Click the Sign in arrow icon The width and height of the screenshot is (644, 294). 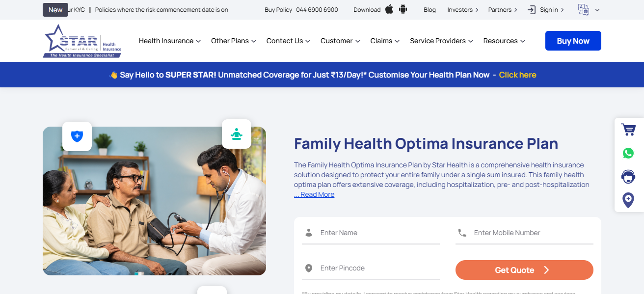click(532, 10)
